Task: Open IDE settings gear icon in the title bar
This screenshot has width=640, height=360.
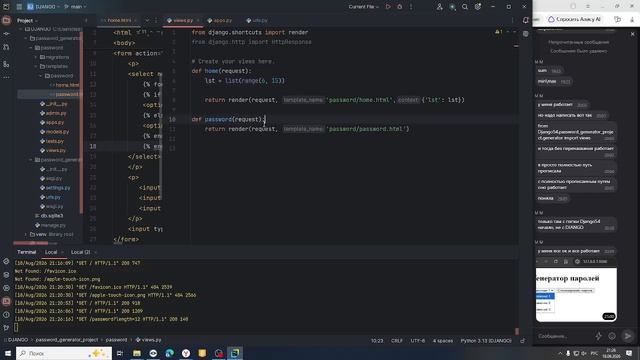Action: pyautogui.click(x=478, y=7)
